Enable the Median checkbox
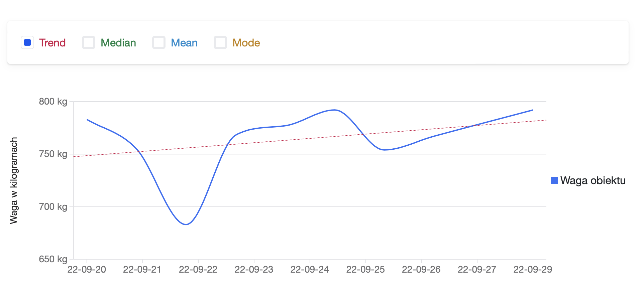Screen dimensions: 644x290 (88, 42)
